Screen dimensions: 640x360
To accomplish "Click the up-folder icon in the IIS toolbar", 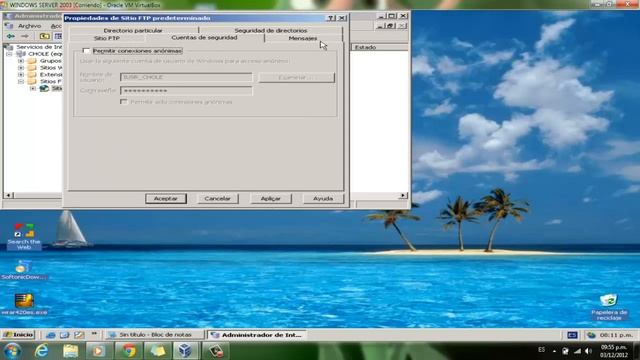I will point(44,36).
